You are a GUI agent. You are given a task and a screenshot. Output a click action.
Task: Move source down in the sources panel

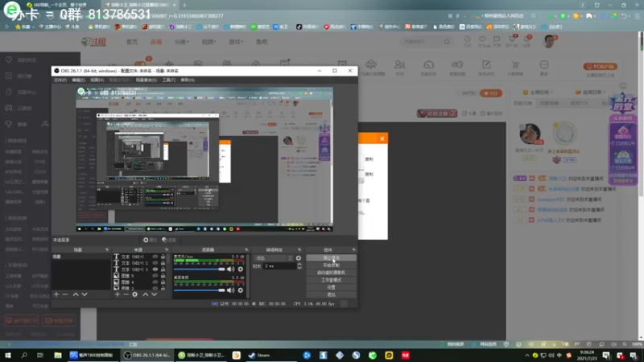coord(155,294)
